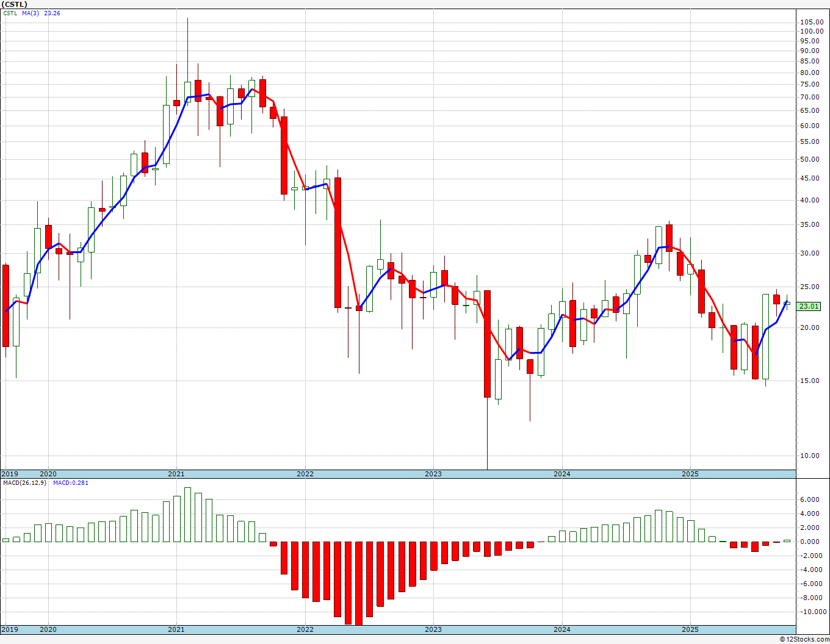Select the -8.000 MACD axis label
The height and width of the screenshot is (644, 830).
point(810,598)
